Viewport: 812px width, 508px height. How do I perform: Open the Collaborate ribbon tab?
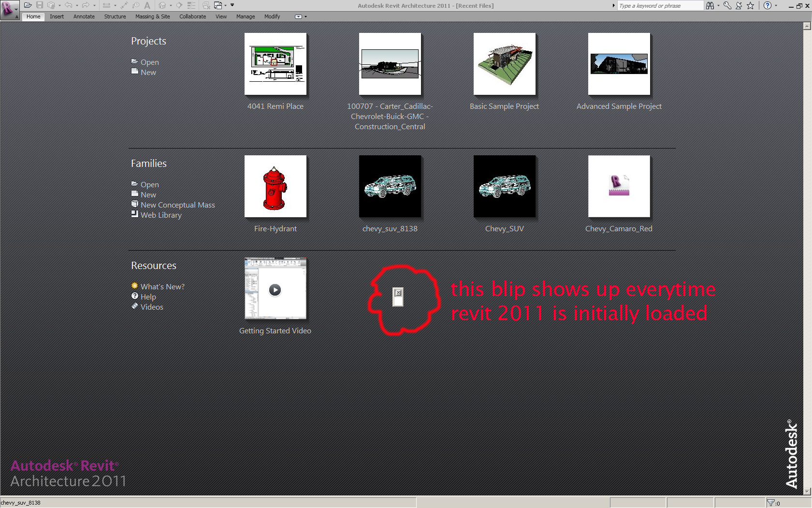pos(192,16)
